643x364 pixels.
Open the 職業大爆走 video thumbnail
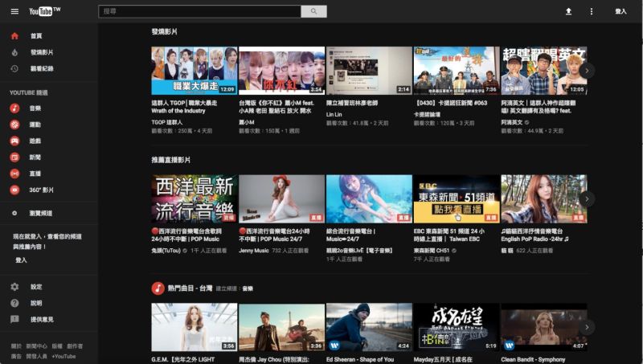point(195,71)
